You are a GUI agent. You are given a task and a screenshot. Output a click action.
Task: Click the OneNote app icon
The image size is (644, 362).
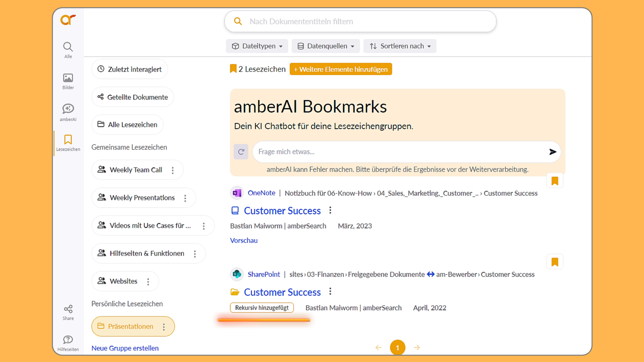pyautogui.click(x=237, y=193)
